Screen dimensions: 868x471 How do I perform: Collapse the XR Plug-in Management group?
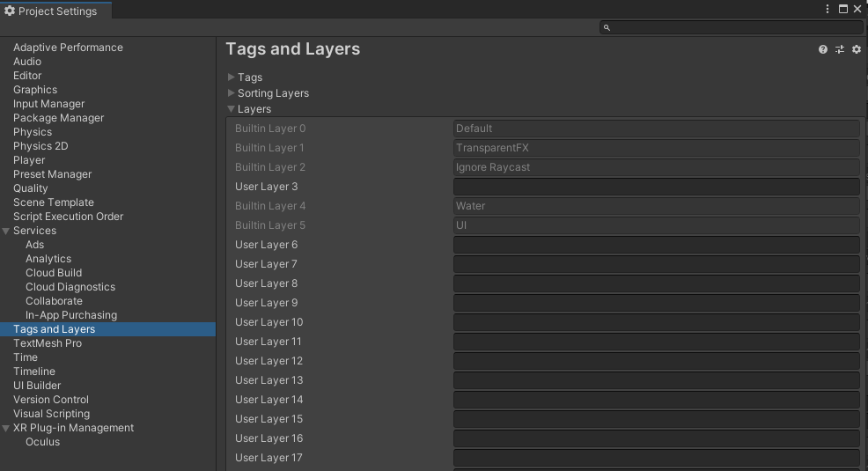point(6,428)
